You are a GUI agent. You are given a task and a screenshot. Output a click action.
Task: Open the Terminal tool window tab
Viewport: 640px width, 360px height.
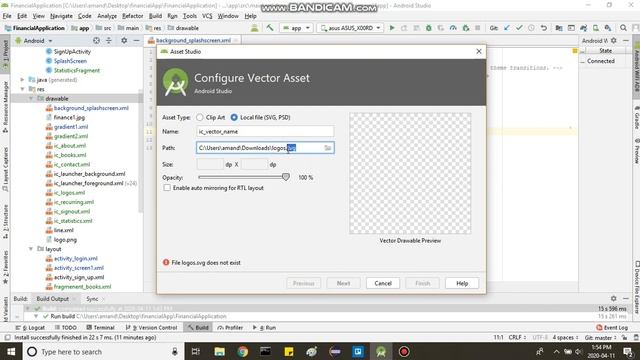[x=100, y=327]
